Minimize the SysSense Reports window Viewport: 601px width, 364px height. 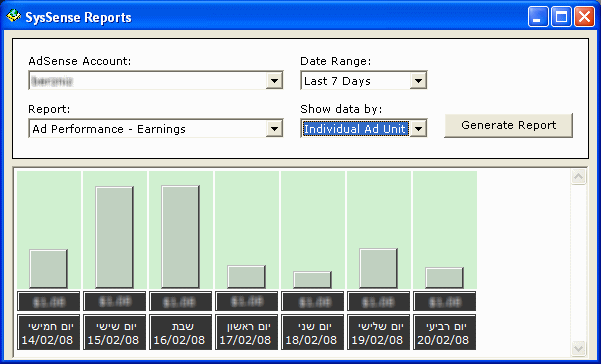point(538,17)
